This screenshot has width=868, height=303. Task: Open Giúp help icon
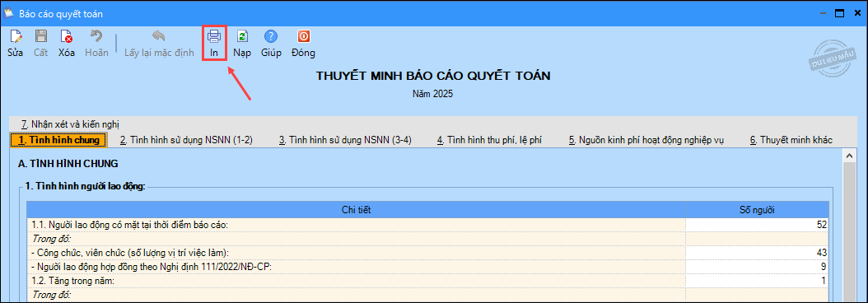271,38
